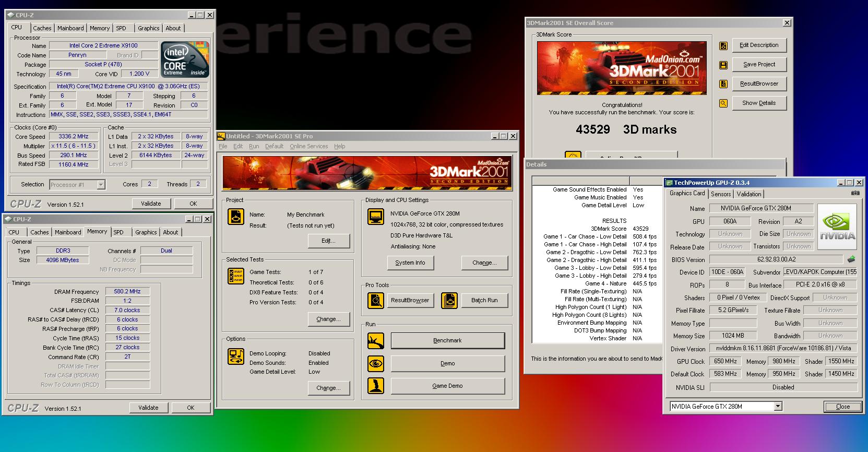The image size is (868, 452).
Task: Click the '43529' 3DMark score text
Action: [x=593, y=129]
